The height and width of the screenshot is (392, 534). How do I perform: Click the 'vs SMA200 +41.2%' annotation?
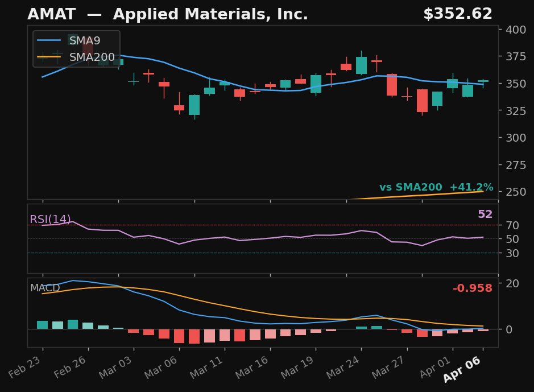point(436,187)
